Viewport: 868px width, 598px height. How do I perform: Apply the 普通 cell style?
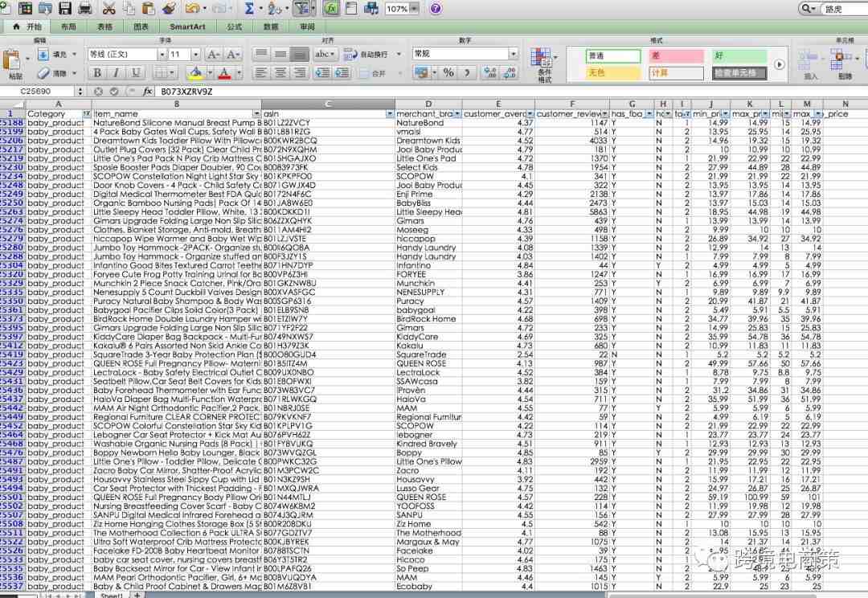point(612,56)
